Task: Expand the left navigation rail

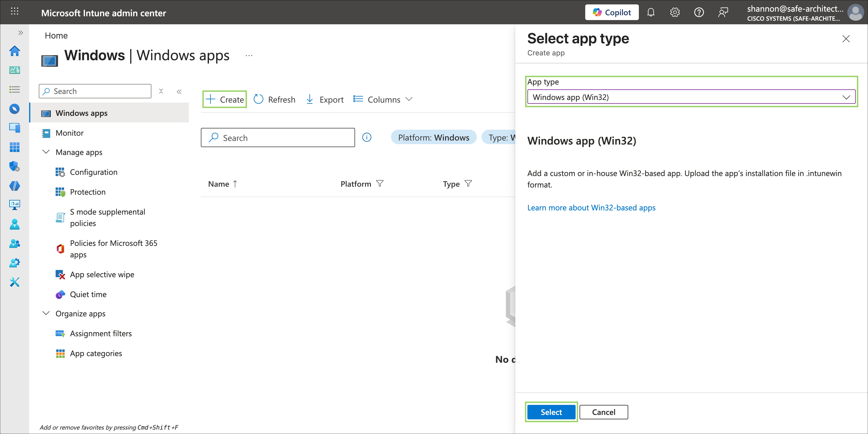Action: point(20,33)
